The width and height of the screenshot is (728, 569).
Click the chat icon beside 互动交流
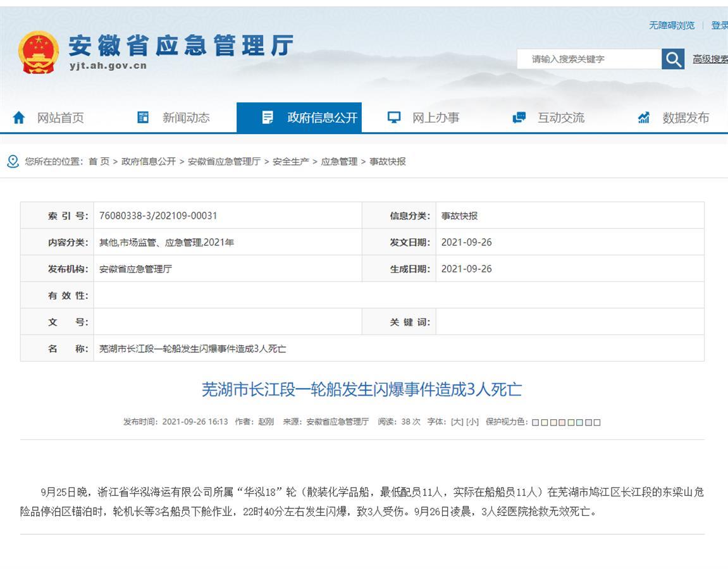point(519,118)
